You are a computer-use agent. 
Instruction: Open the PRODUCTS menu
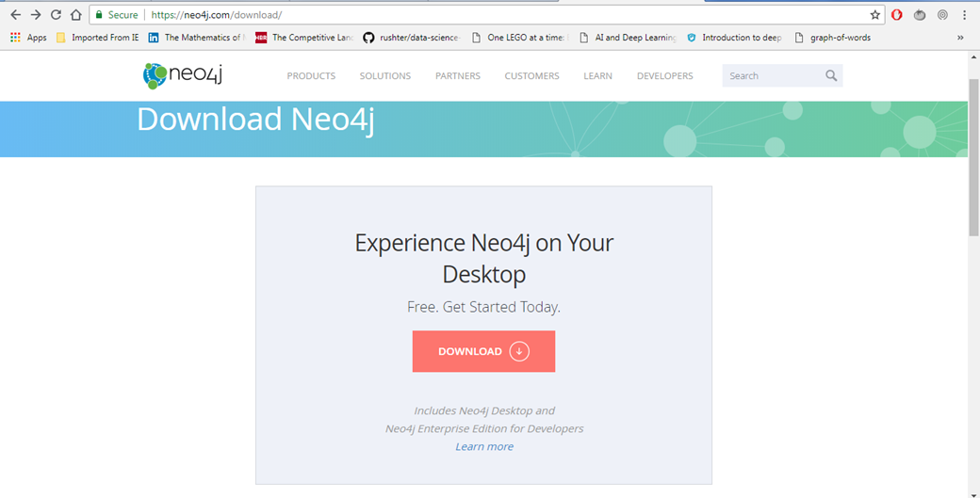click(x=311, y=76)
